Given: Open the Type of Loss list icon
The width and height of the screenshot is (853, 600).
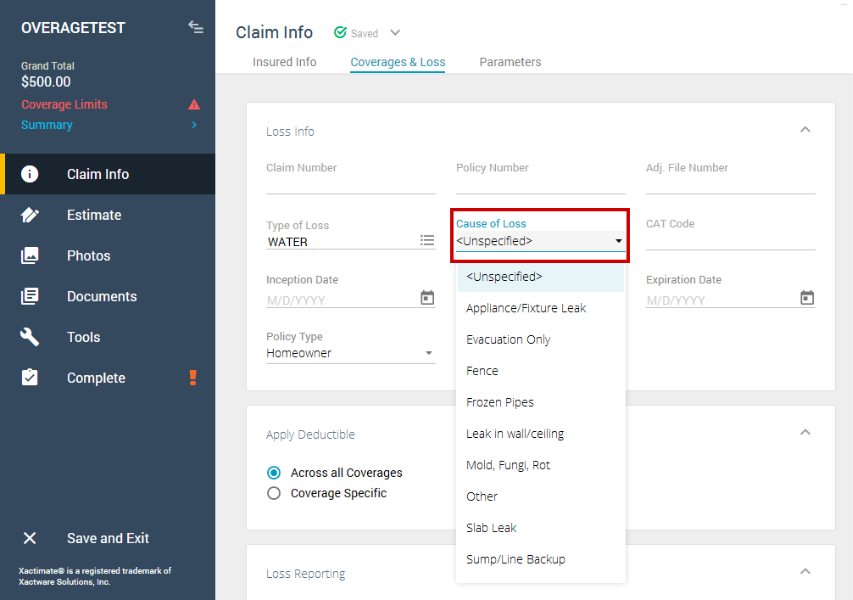Looking at the screenshot, I should (427, 241).
